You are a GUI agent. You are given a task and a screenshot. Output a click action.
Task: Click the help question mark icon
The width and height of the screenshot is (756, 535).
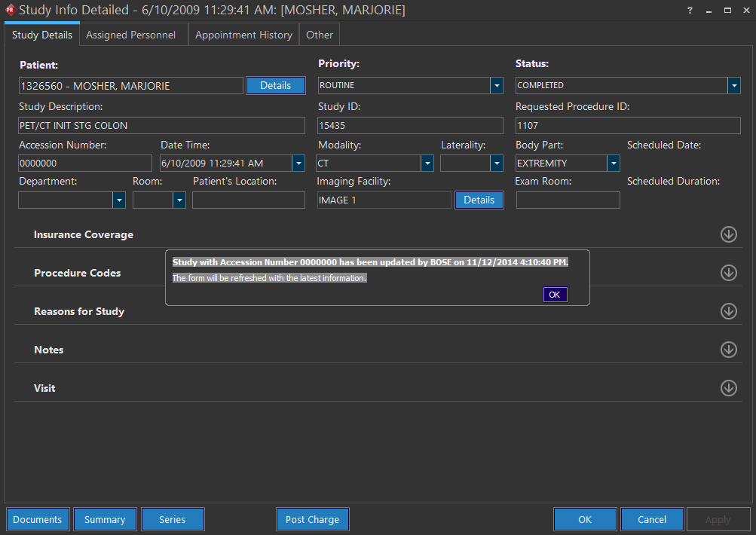click(690, 11)
